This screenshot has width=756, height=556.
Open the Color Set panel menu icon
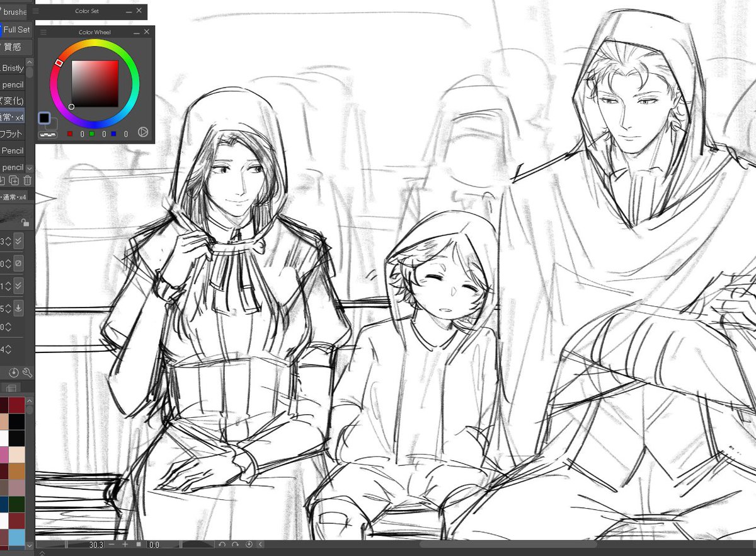(35, 11)
